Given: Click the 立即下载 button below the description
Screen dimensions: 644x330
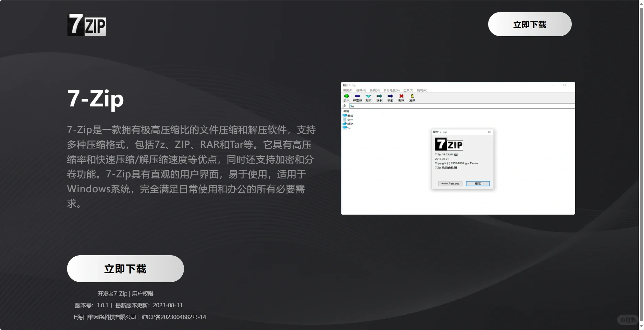Looking at the screenshot, I should tap(126, 269).
